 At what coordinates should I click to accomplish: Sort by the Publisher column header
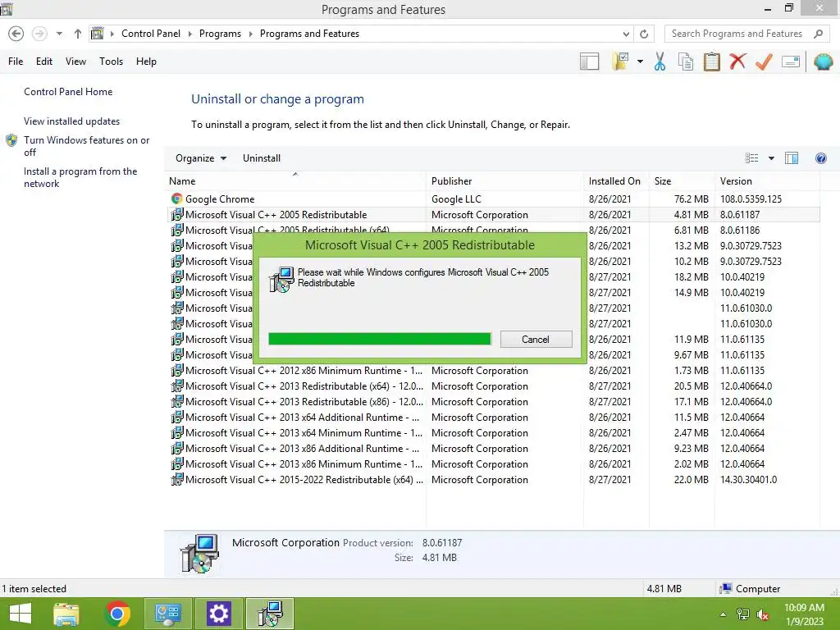click(x=504, y=181)
